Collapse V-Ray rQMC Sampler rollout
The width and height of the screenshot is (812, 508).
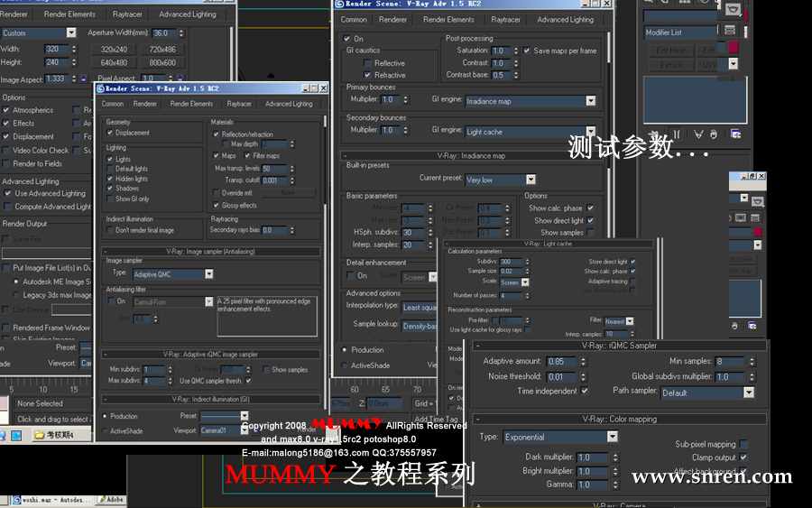(x=619, y=346)
